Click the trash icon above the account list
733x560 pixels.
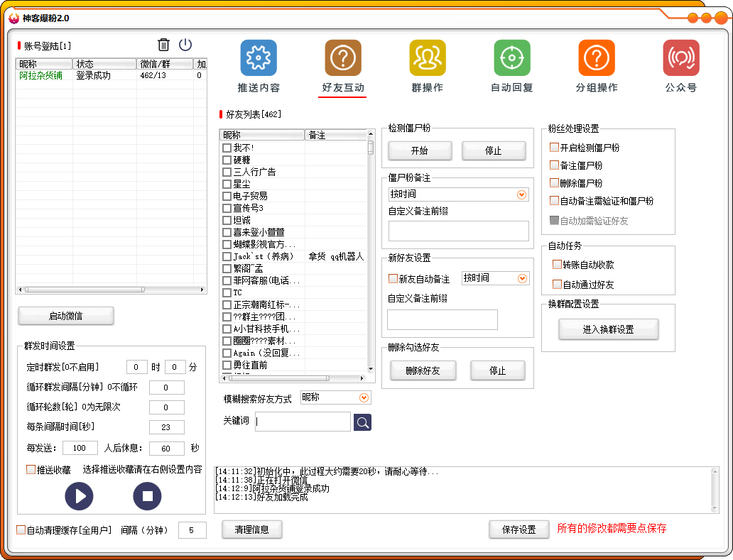(163, 44)
